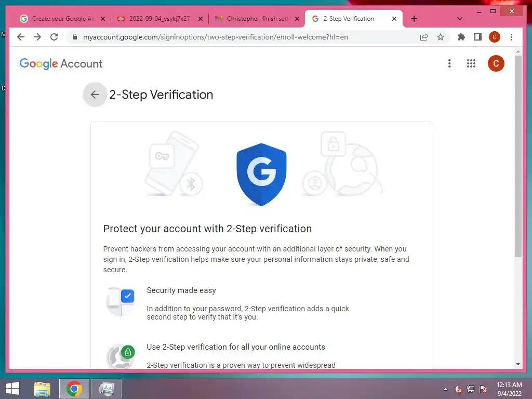Click the "Security made easy" heading
This screenshot has width=532, height=399.
181,290
